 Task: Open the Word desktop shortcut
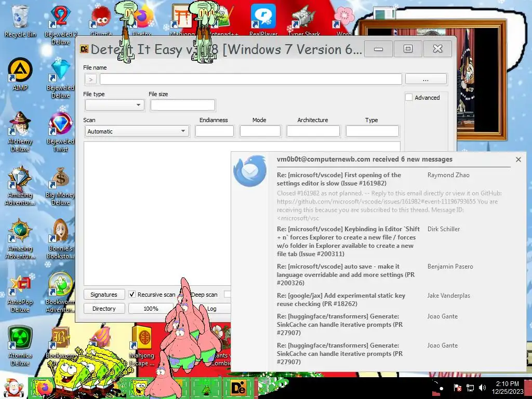(344, 20)
